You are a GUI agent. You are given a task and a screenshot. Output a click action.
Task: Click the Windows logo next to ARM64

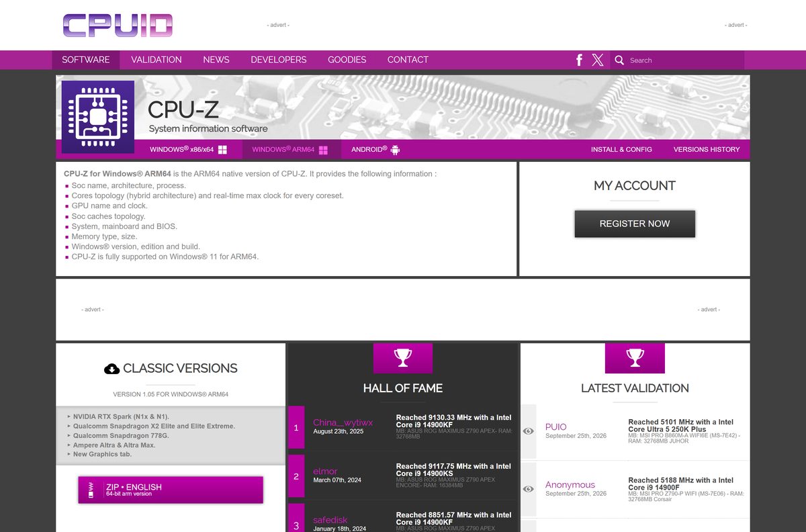[x=323, y=150]
